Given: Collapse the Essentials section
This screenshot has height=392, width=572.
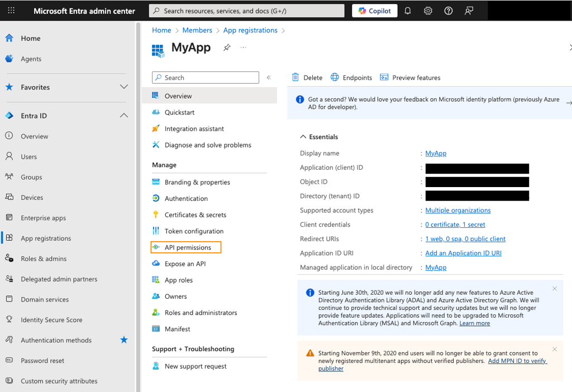Looking at the screenshot, I should click(x=319, y=137).
